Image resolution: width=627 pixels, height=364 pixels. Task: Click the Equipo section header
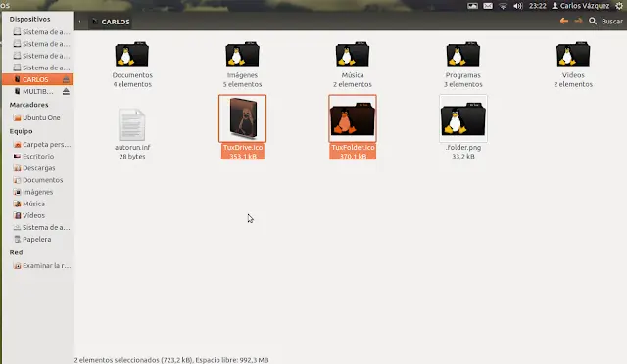[x=21, y=131]
